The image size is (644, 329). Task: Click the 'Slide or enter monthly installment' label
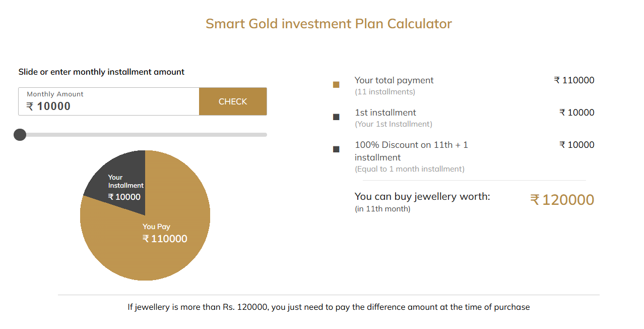click(101, 72)
